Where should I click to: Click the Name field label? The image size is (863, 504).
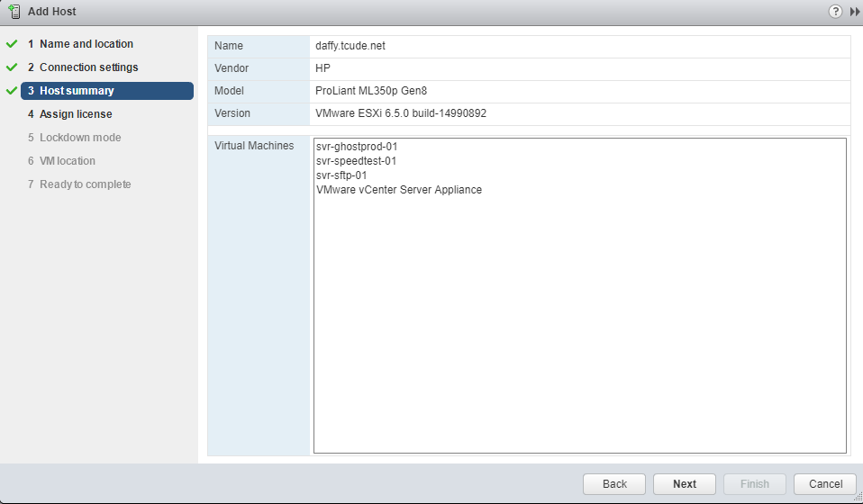[229, 46]
